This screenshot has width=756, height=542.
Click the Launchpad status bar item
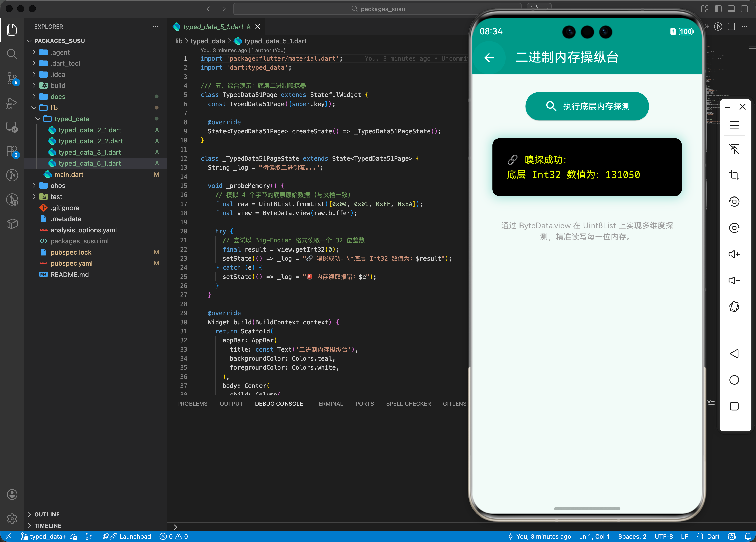[135, 536]
